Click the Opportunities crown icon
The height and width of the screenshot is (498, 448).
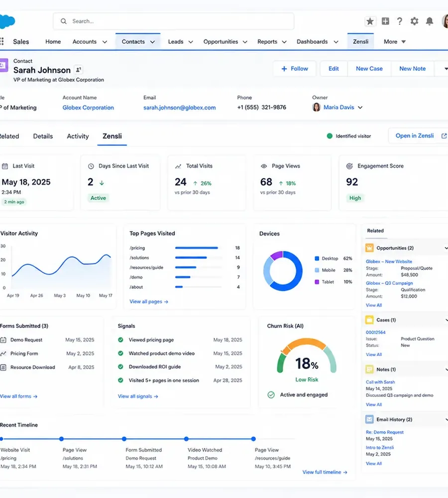point(369,248)
